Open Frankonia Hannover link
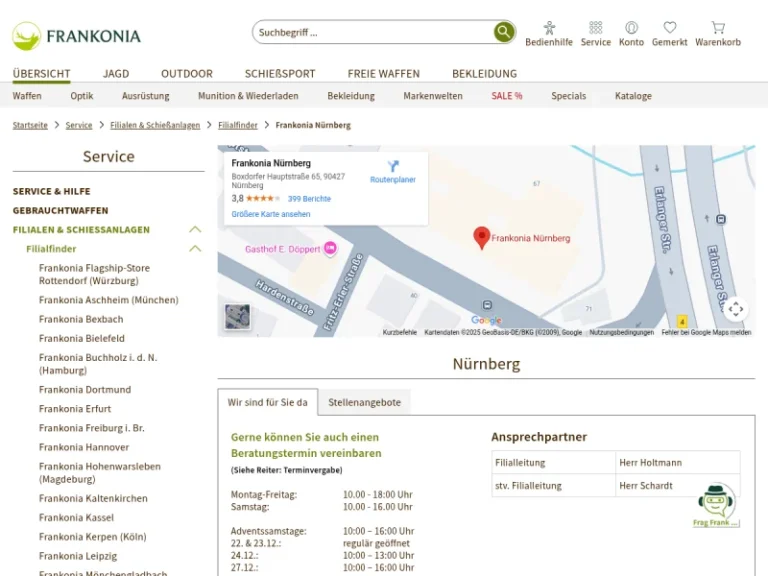 pyautogui.click(x=84, y=447)
